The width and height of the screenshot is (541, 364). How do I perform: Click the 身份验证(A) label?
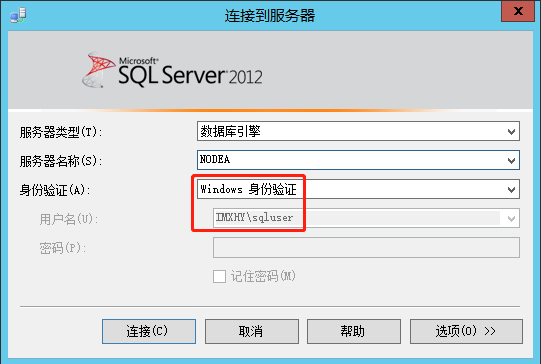[x=55, y=190]
